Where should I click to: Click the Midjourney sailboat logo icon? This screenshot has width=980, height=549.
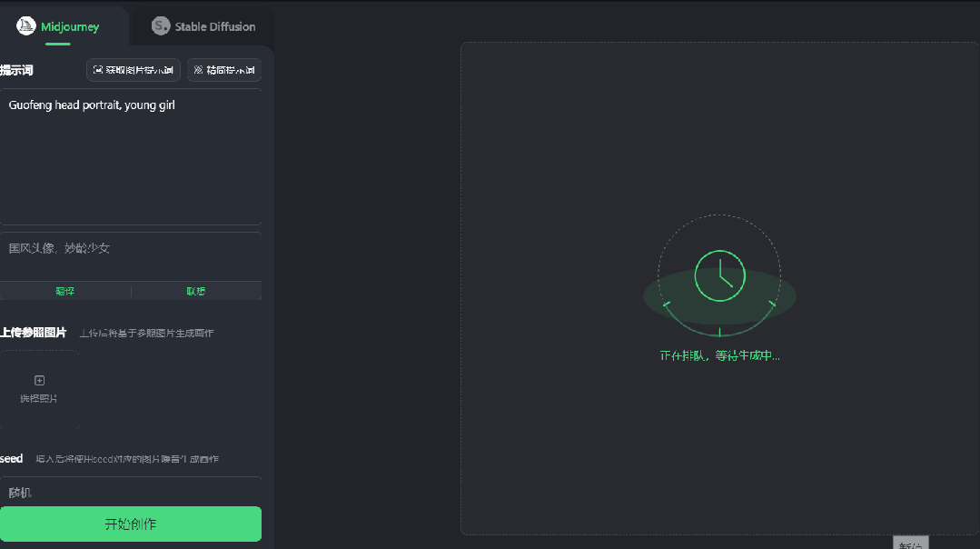25,26
